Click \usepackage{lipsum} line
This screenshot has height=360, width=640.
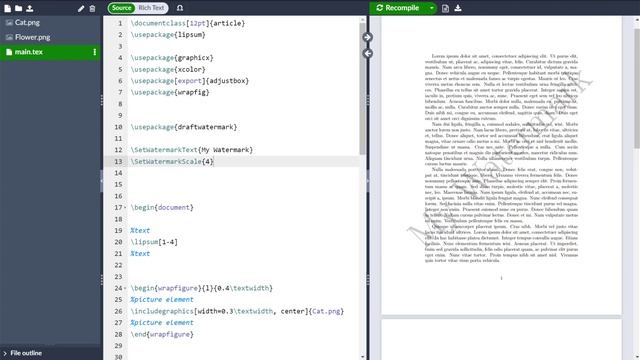coord(168,35)
